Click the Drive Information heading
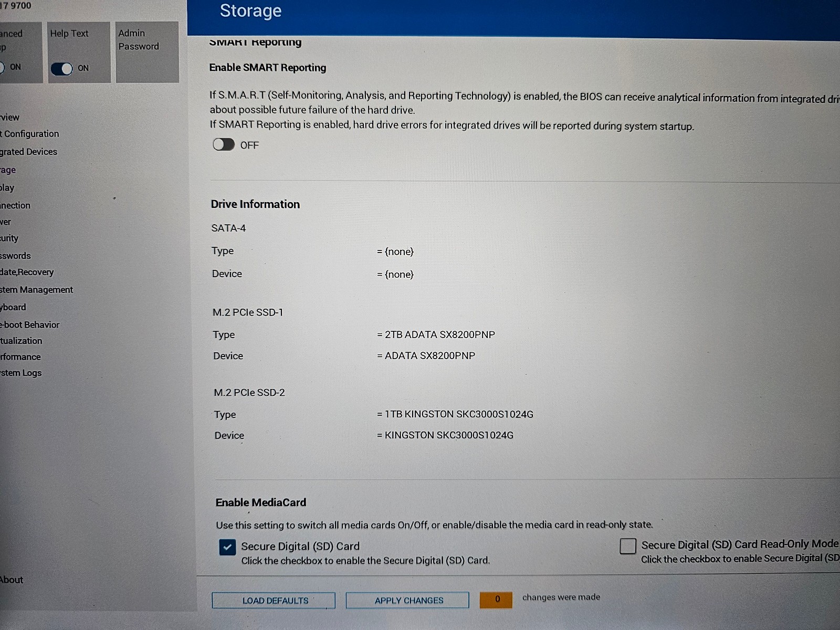The width and height of the screenshot is (840, 630). 255,204
